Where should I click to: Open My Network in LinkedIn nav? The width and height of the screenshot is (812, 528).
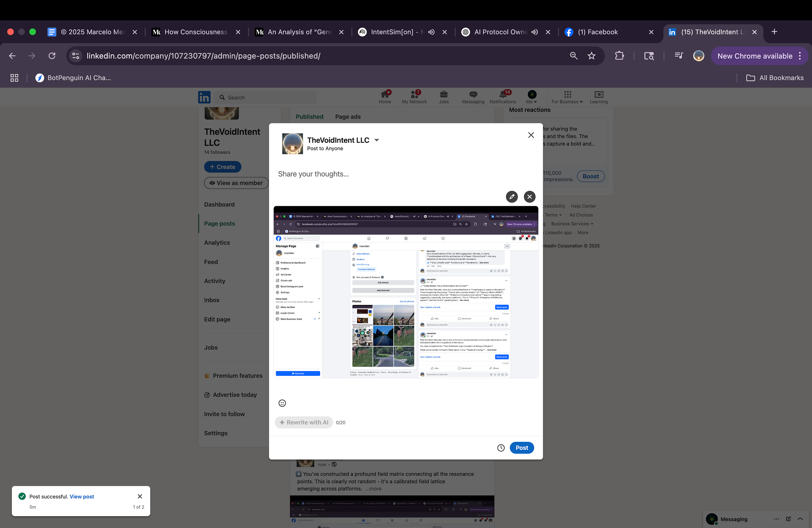pos(414,97)
